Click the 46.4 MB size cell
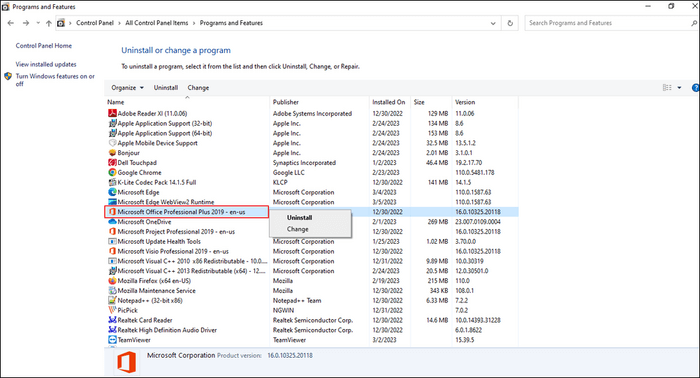 tap(437, 162)
